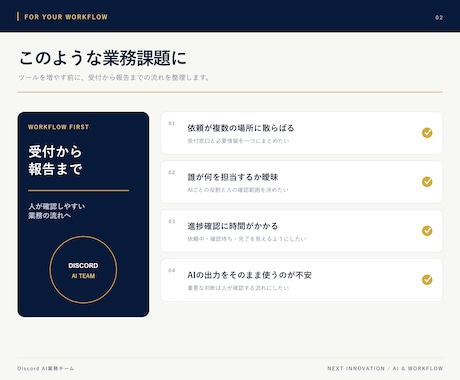The height and width of the screenshot is (380, 460).
Task: Click the number 04 on the fourth card
Action: [172, 271]
